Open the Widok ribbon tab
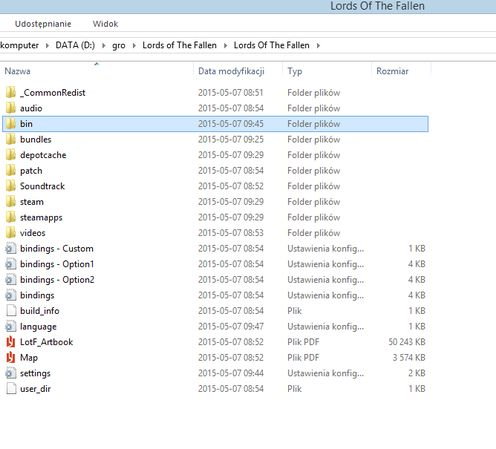 (x=105, y=24)
